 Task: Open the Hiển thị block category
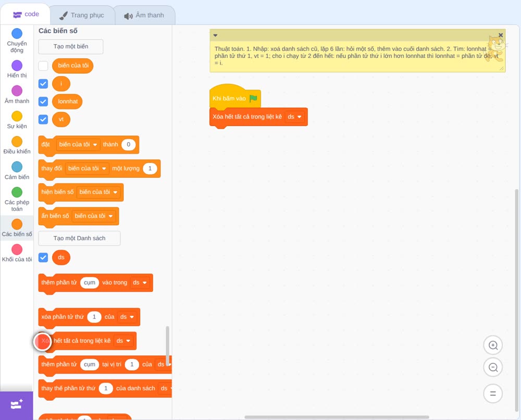pyautogui.click(x=17, y=69)
